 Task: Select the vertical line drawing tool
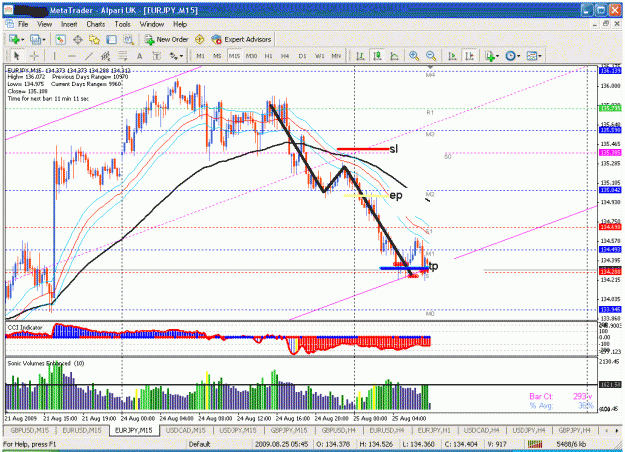(54, 56)
